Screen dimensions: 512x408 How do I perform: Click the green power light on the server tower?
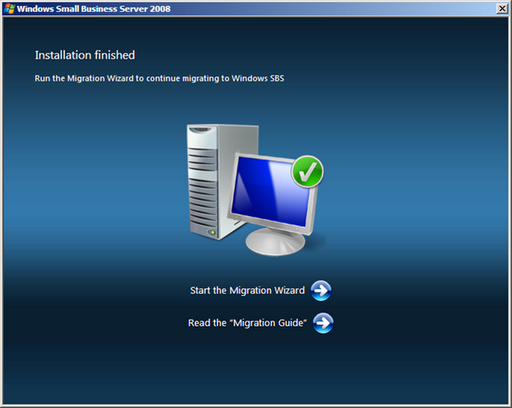pos(212,232)
